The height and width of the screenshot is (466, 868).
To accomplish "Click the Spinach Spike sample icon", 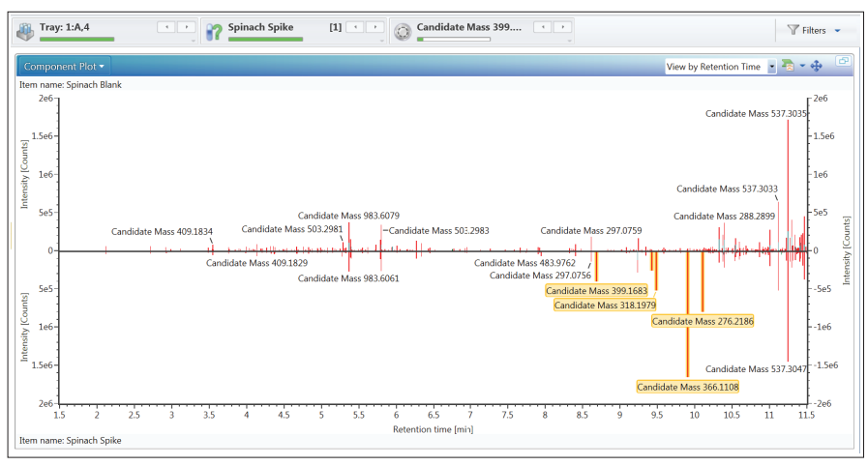I will coord(214,32).
